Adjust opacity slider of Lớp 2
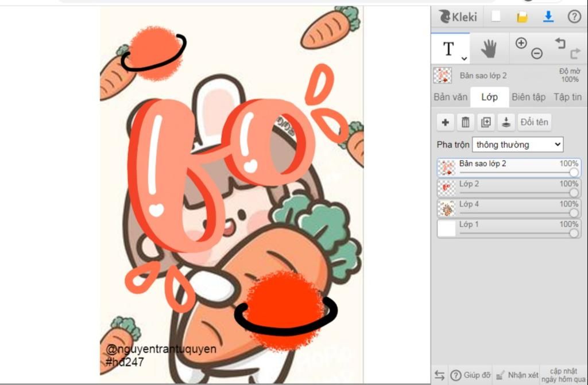 pyautogui.click(x=574, y=193)
